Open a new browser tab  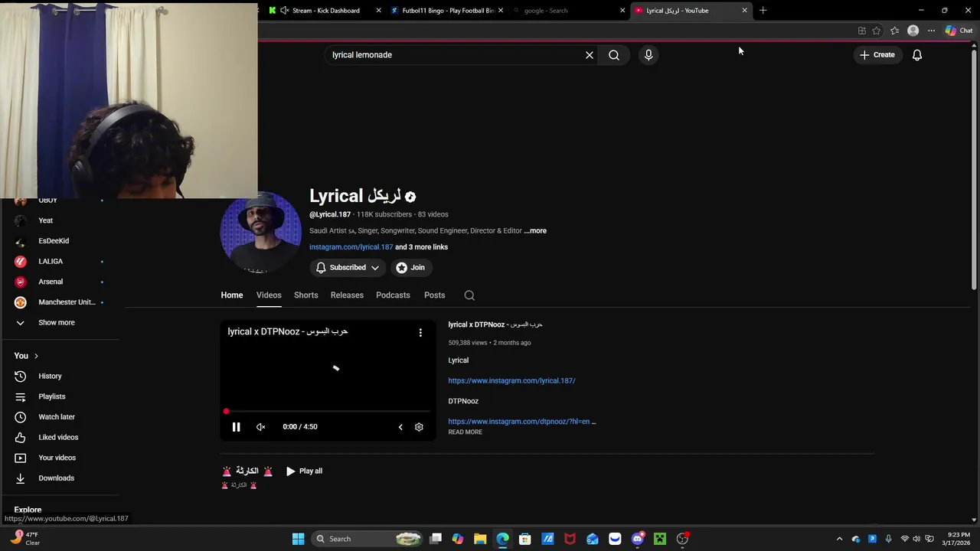pos(763,11)
